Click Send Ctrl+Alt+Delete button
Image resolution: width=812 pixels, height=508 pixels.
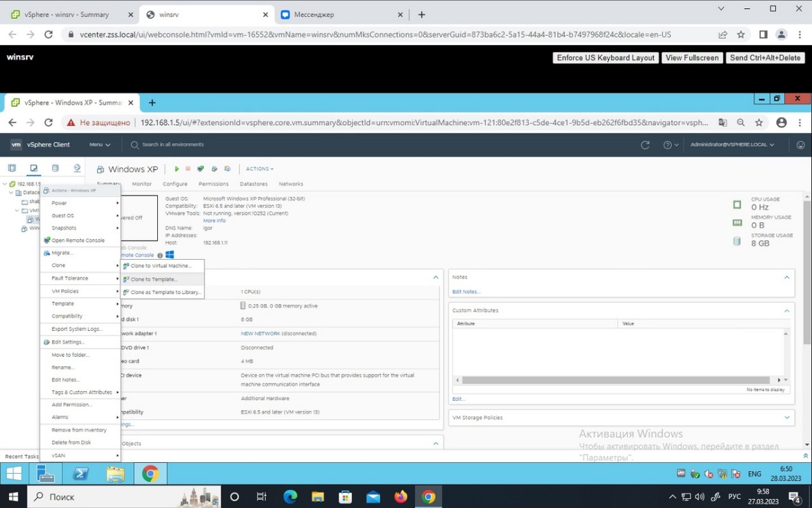point(765,57)
